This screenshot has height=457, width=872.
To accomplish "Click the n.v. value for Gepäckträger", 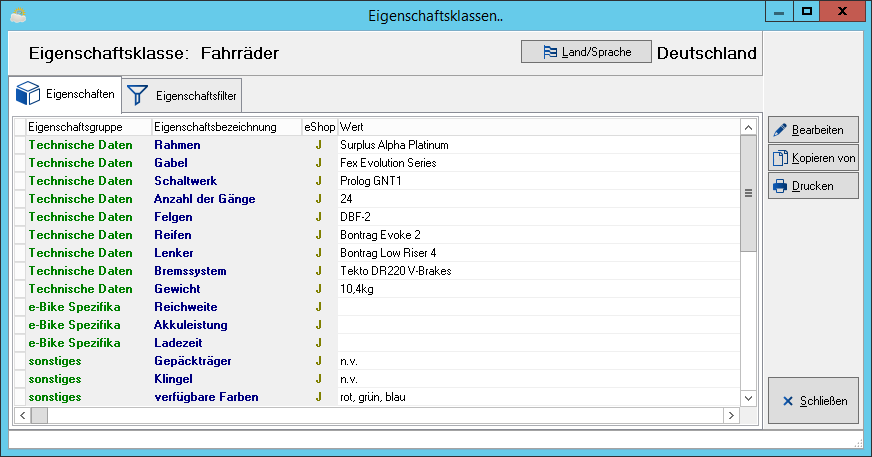I will point(349,361).
